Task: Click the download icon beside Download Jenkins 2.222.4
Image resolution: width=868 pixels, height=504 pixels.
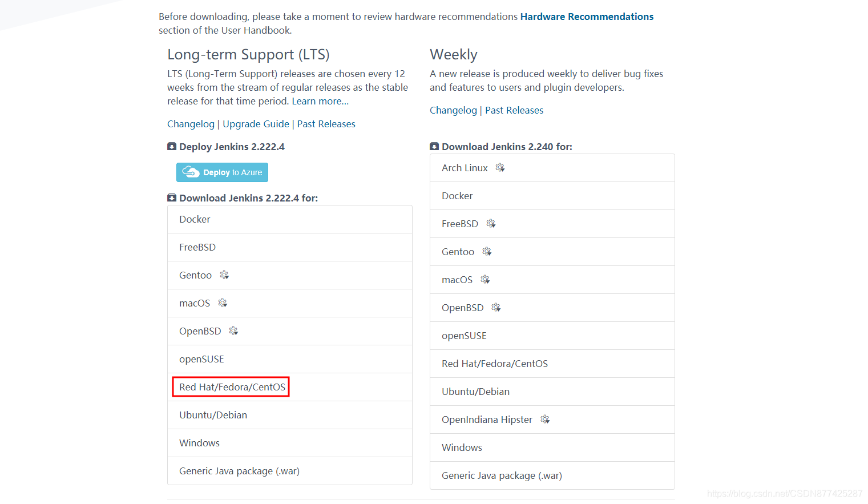Action: click(x=172, y=198)
